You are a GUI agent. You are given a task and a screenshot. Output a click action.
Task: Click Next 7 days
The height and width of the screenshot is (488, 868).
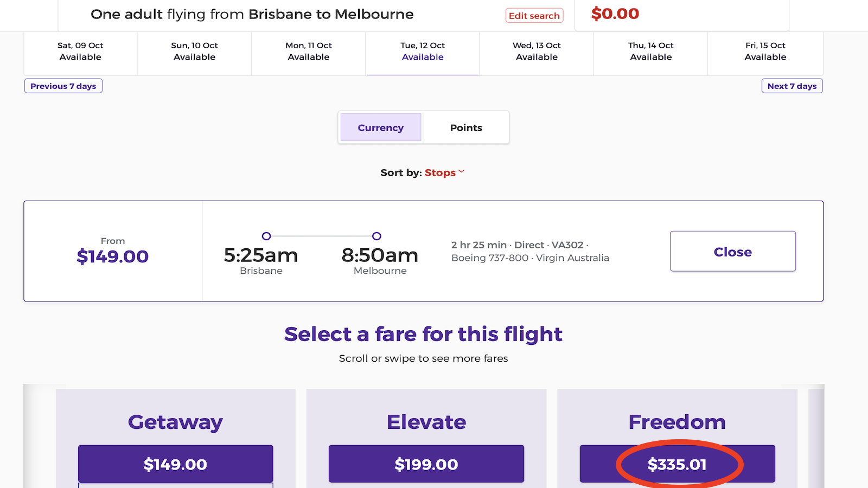(792, 86)
